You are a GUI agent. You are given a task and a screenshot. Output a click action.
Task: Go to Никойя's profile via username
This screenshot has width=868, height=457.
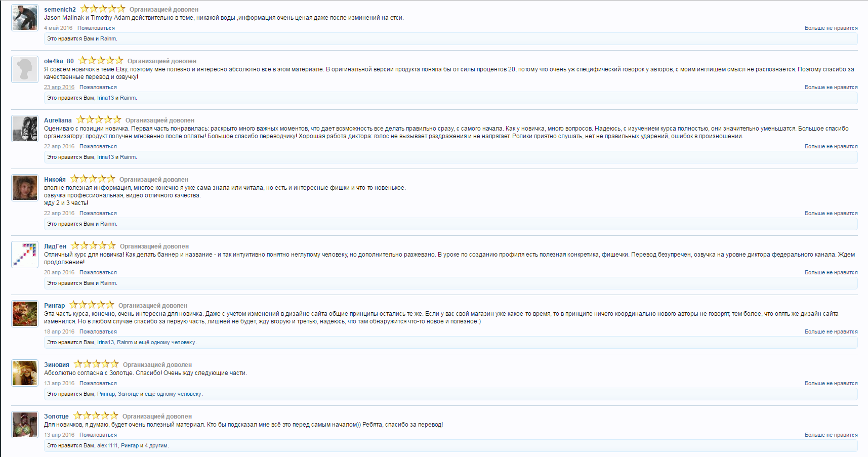click(55, 180)
